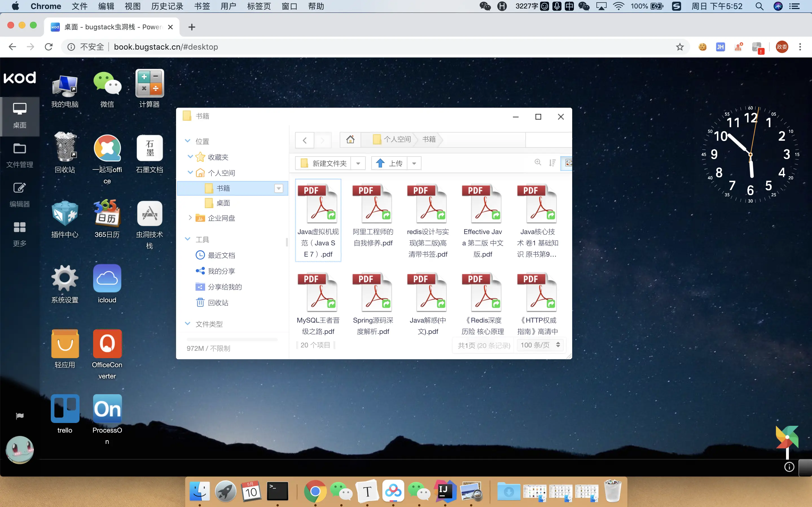This screenshot has height=507, width=812.
Task: Open the 计算器 calculator desktop icon
Action: tap(149, 84)
